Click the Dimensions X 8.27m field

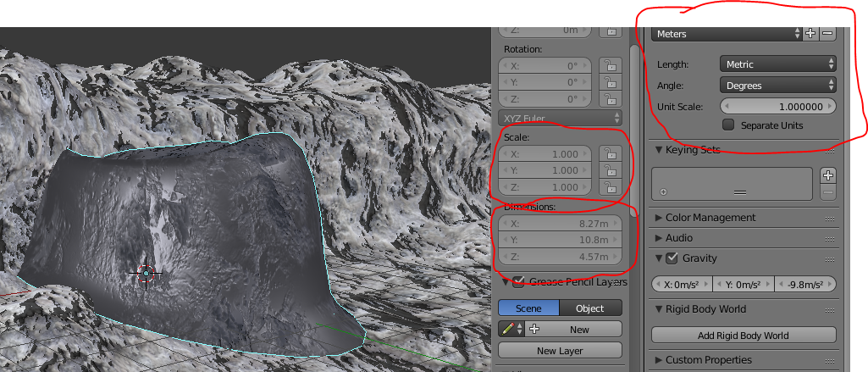561,224
